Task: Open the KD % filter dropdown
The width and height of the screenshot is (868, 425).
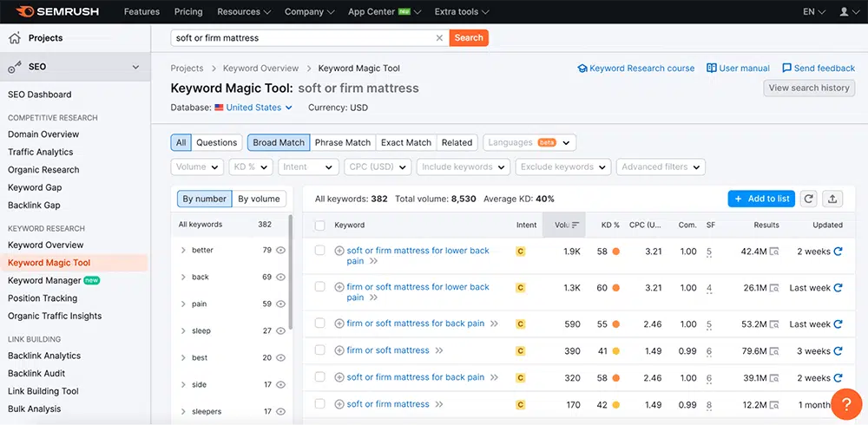Action: [x=251, y=167]
